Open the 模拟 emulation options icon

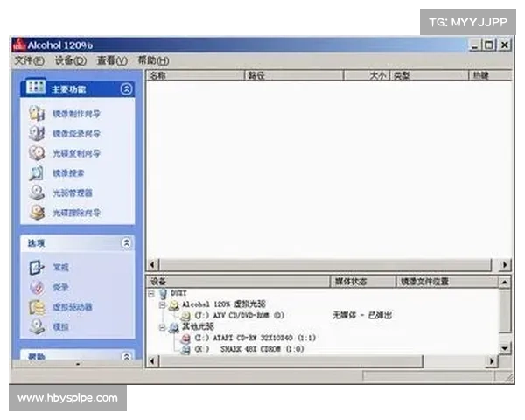[37, 326]
